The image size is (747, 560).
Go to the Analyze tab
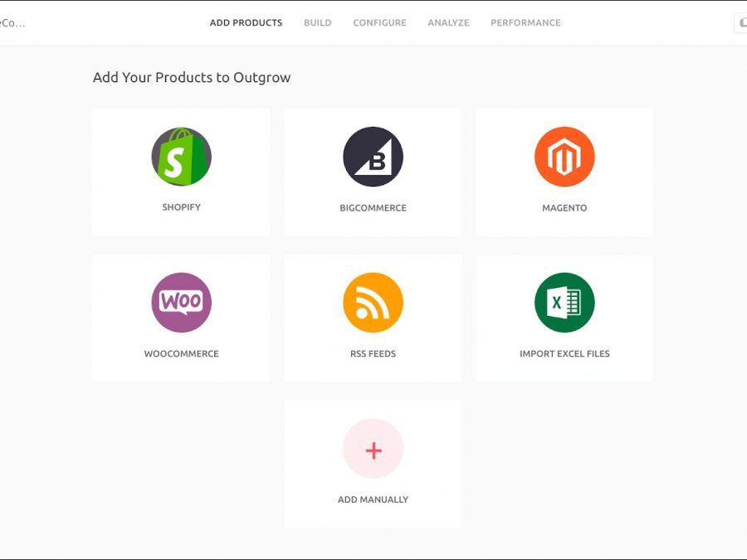click(448, 23)
